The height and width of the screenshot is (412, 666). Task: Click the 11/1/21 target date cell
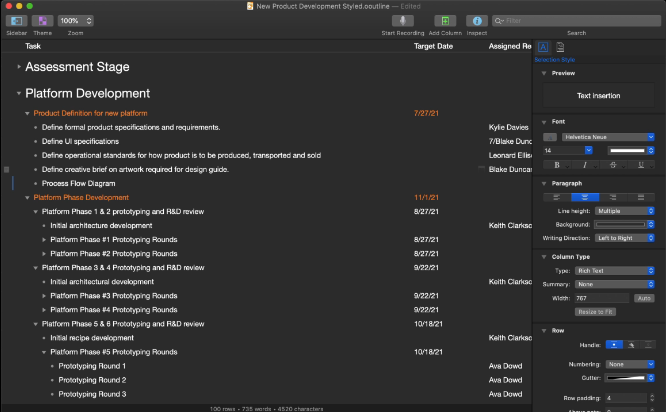coord(426,198)
